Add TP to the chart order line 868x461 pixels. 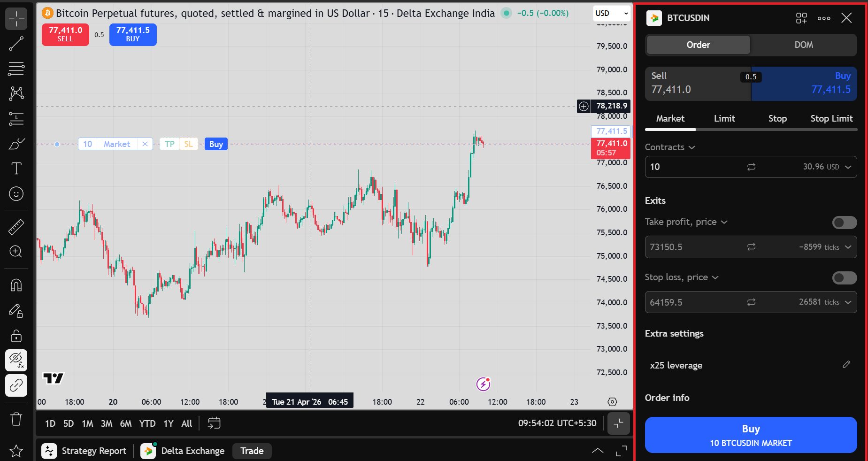pyautogui.click(x=169, y=144)
